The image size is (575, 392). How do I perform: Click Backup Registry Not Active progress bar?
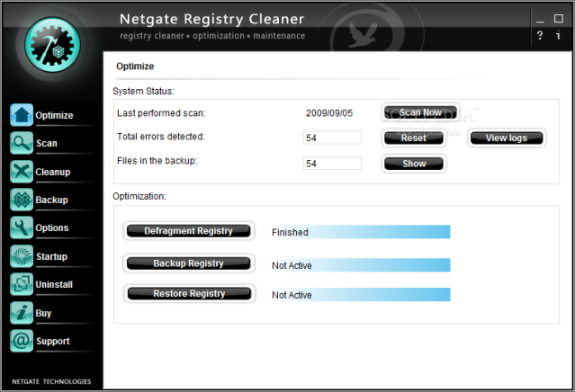360,265
